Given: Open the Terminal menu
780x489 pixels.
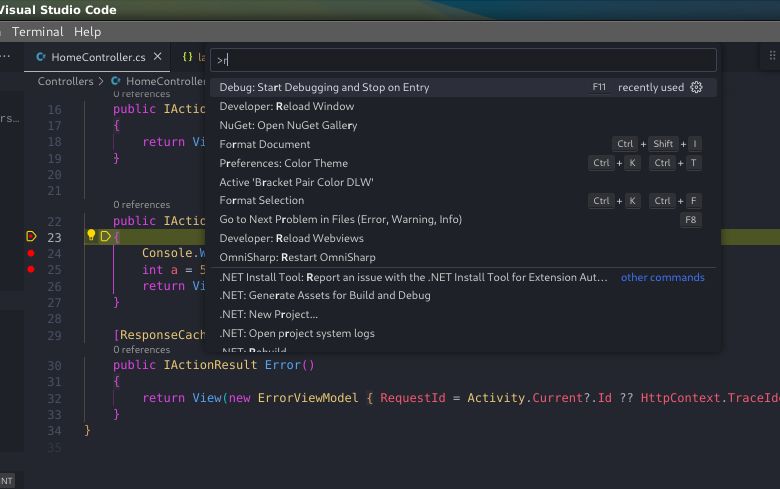Looking at the screenshot, I should 37,32.
